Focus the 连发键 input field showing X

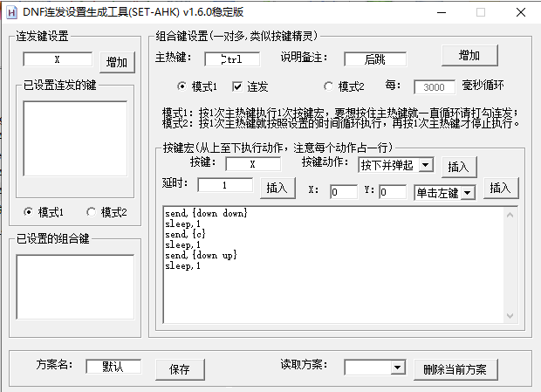[58, 59]
